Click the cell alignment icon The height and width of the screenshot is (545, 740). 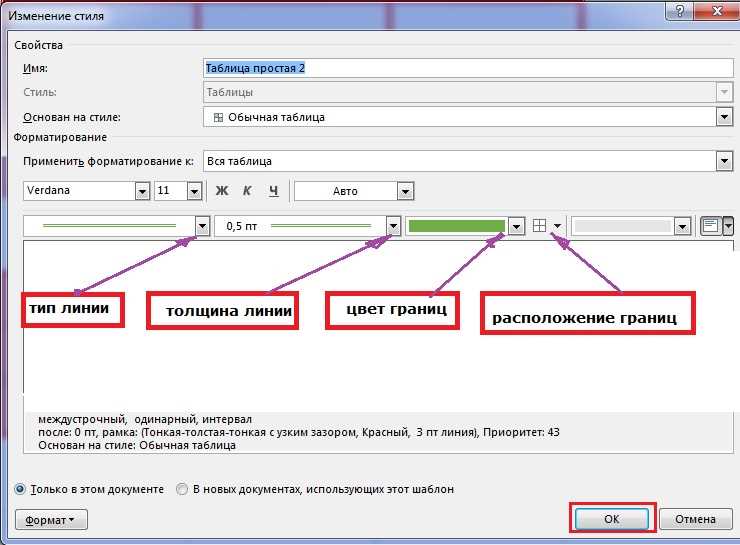[710, 226]
